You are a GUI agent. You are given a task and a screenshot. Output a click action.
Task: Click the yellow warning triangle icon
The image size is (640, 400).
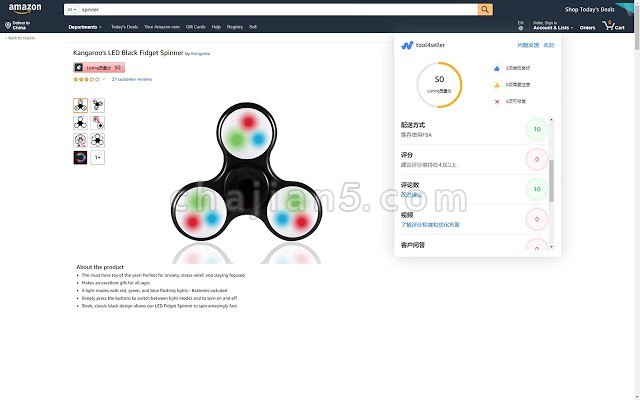click(x=497, y=85)
